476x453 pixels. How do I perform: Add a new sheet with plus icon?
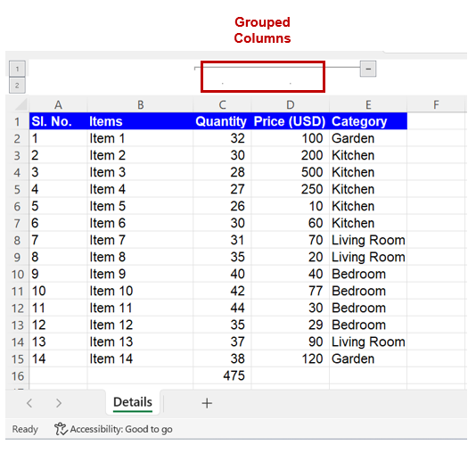tap(207, 403)
